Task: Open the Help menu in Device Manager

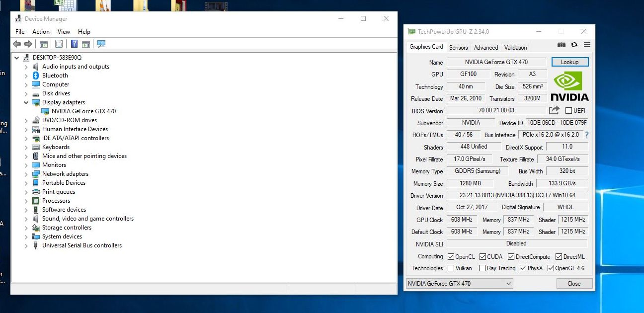Action: 84,32
